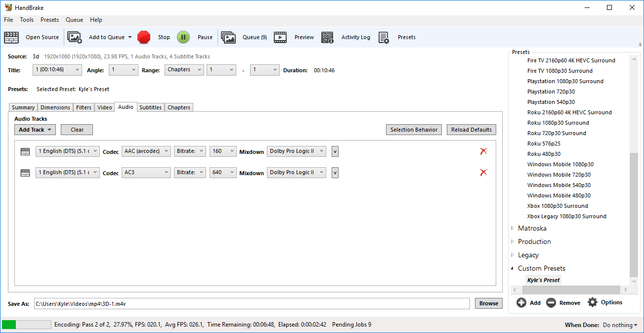Click the Clear button

coord(77,130)
